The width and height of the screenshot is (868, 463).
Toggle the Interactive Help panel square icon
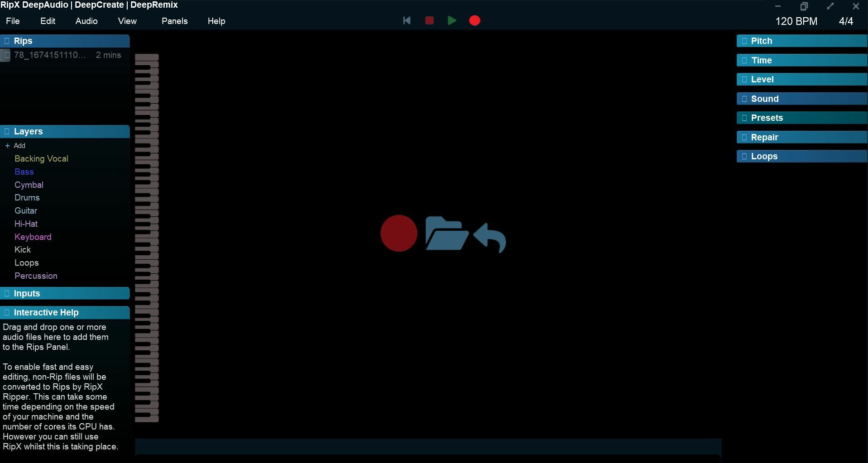click(7, 312)
